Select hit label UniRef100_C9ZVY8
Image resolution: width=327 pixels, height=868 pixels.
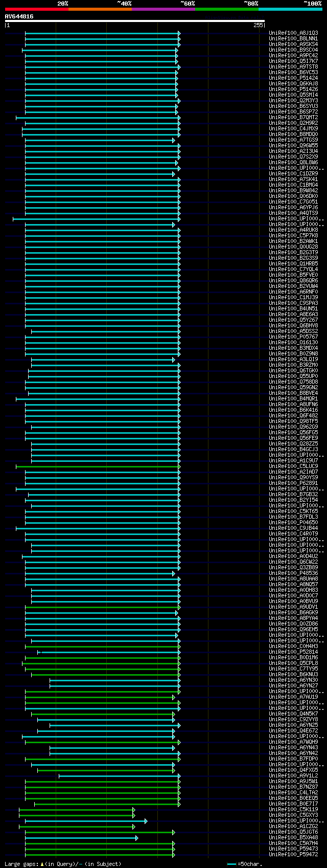pos(293,720)
